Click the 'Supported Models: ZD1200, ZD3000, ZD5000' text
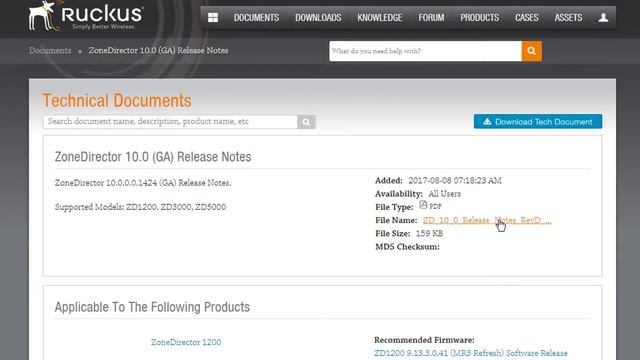This screenshot has height=360, width=640. (x=140, y=207)
